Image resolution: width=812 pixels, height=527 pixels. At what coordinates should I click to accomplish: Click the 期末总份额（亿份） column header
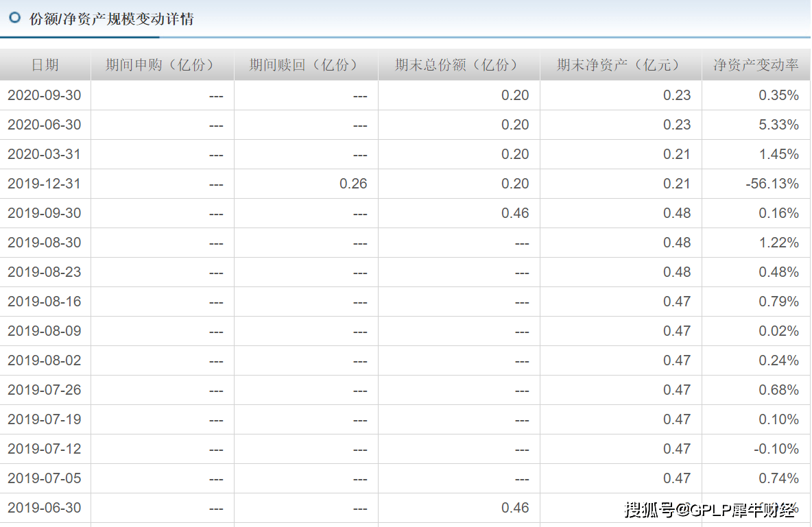tap(458, 64)
